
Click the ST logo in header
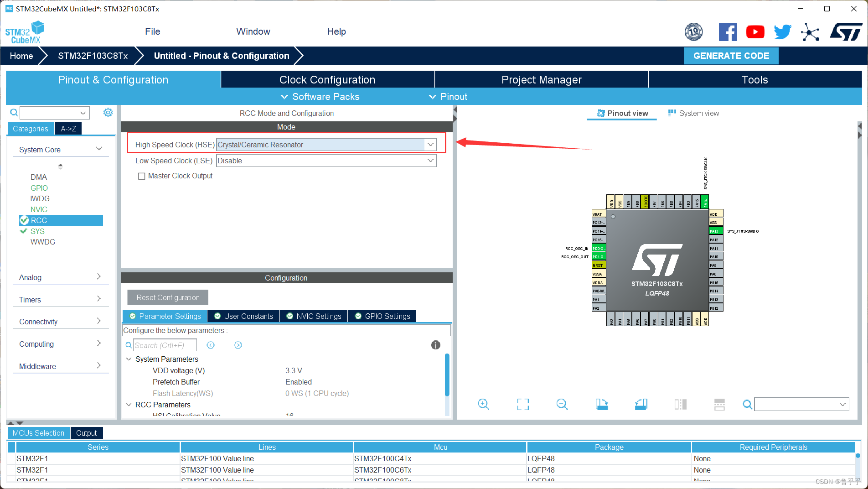(x=846, y=32)
